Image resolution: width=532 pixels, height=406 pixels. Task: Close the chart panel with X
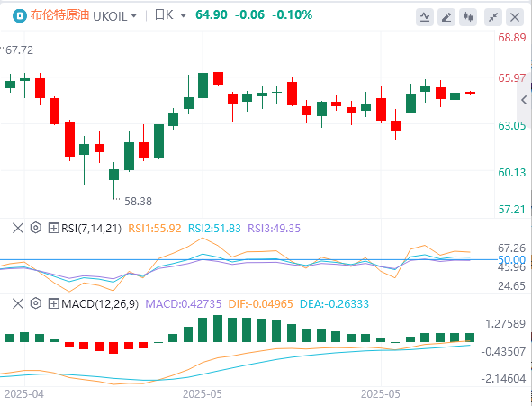click(x=515, y=17)
